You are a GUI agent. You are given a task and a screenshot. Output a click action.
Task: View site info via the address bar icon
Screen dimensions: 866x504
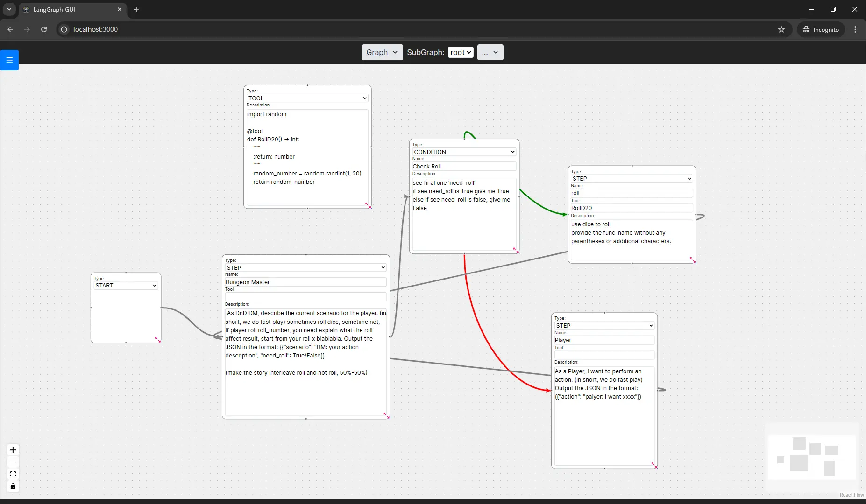click(64, 29)
